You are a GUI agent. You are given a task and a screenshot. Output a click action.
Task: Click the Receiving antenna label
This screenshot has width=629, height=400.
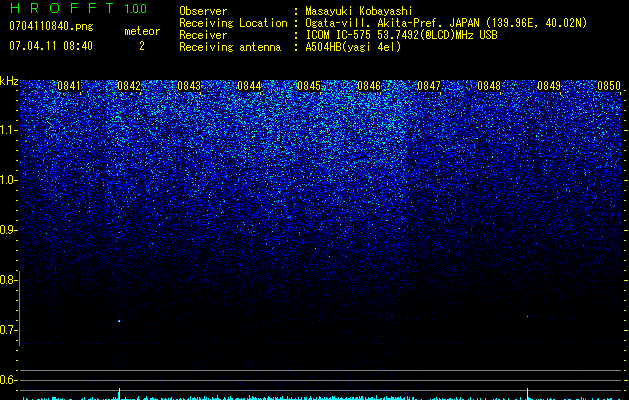(x=230, y=47)
